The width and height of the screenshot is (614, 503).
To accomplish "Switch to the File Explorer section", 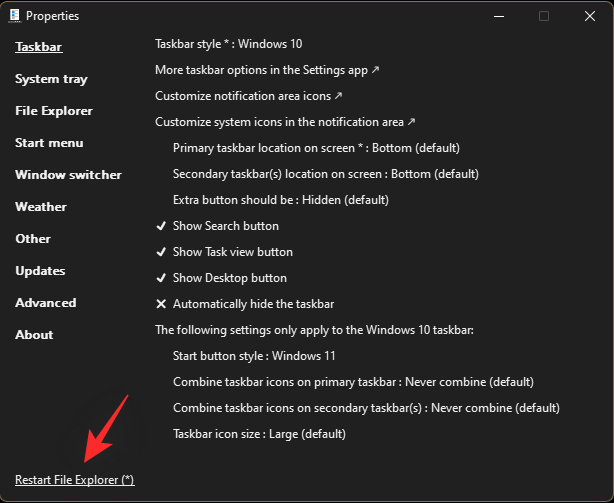I will click(54, 111).
